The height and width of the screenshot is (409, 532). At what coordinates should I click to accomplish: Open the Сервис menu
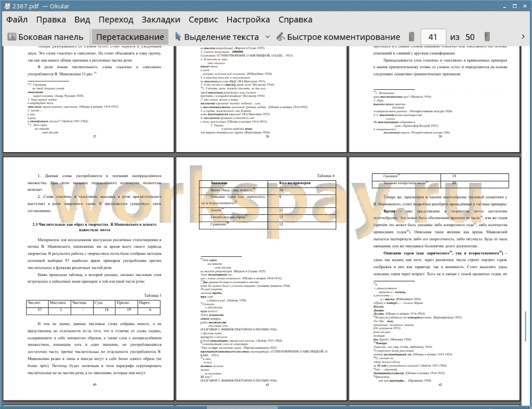(x=203, y=20)
